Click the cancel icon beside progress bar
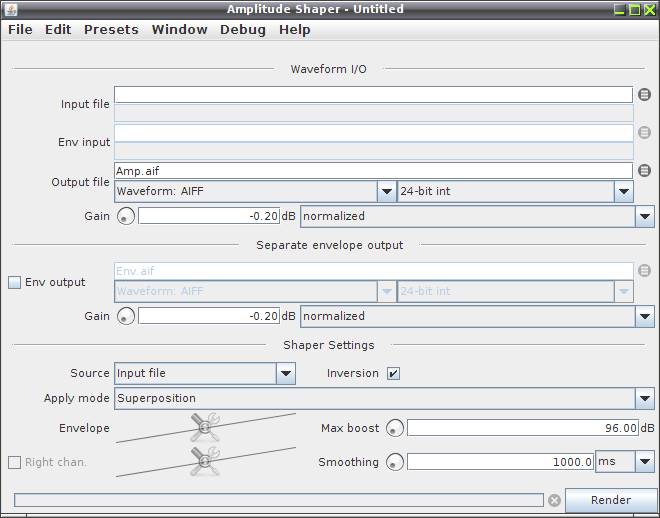The image size is (660, 518). click(x=554, y=500)
